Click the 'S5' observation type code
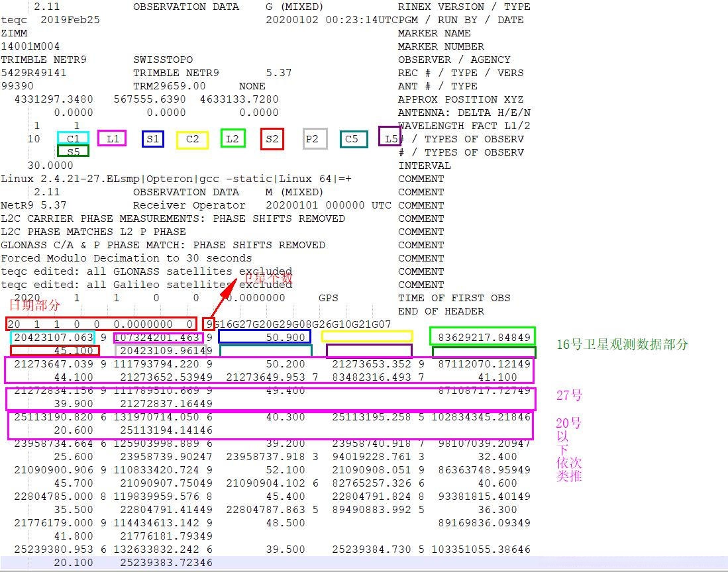 coord(73,151)
